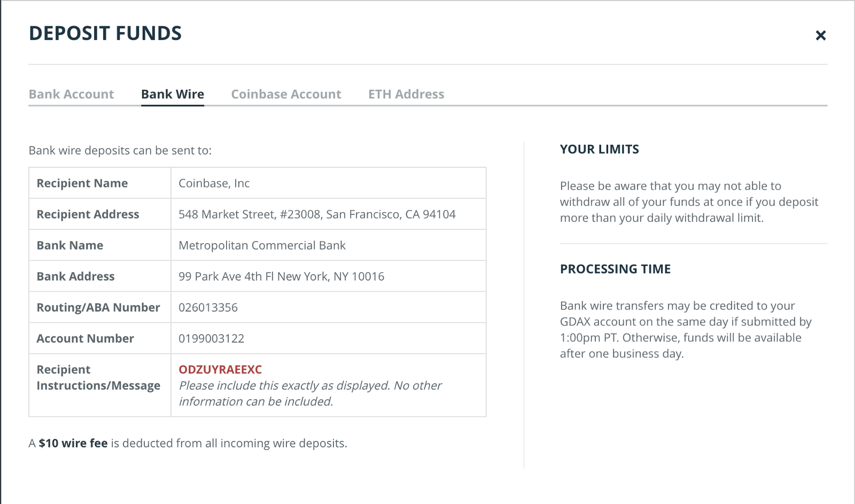Click the Recipient Instructions/Message label
The height and width of the screenshot is (504, 855).
click(x=98, y=378)
